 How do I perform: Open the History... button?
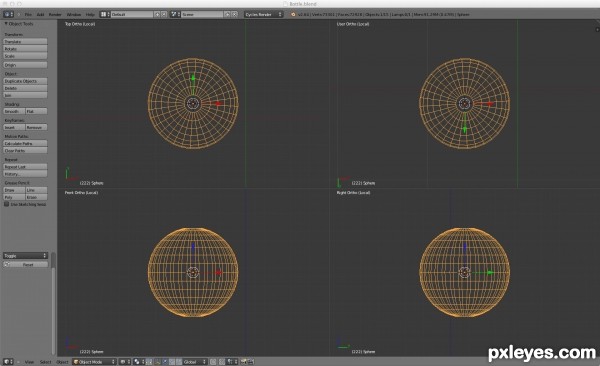(25, 174)
